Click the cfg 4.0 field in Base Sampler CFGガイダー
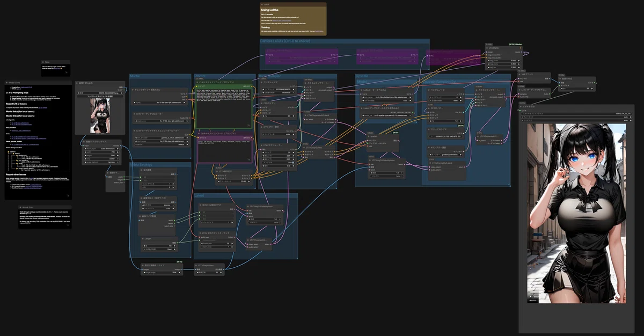This screenshot has width=644, height=336. coord(278,116)
